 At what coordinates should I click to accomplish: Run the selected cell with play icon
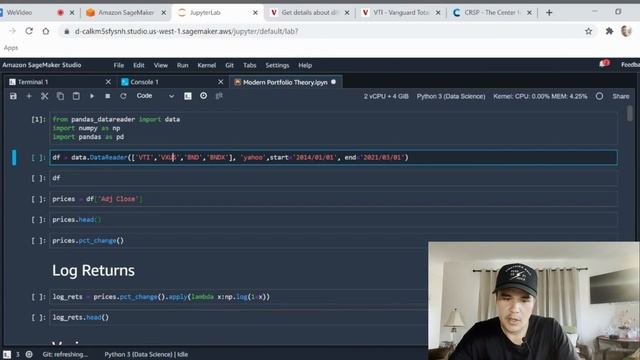click(92, 96)
